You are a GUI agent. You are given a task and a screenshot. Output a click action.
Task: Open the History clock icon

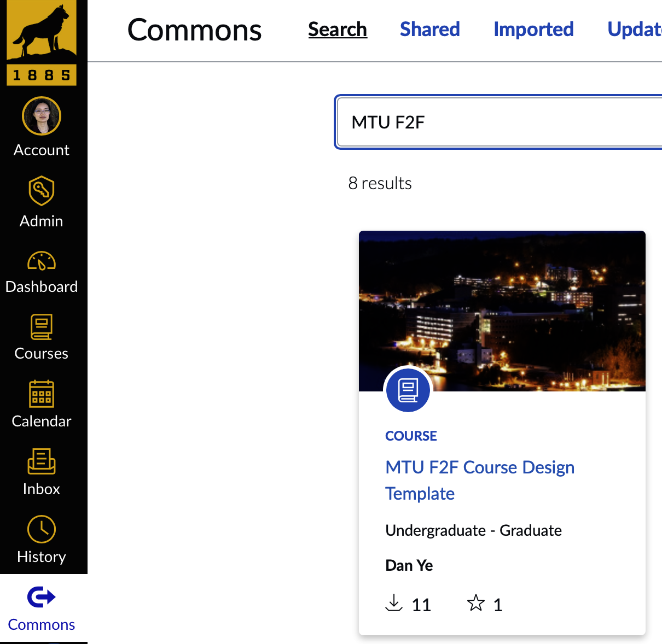pos(42,529)
